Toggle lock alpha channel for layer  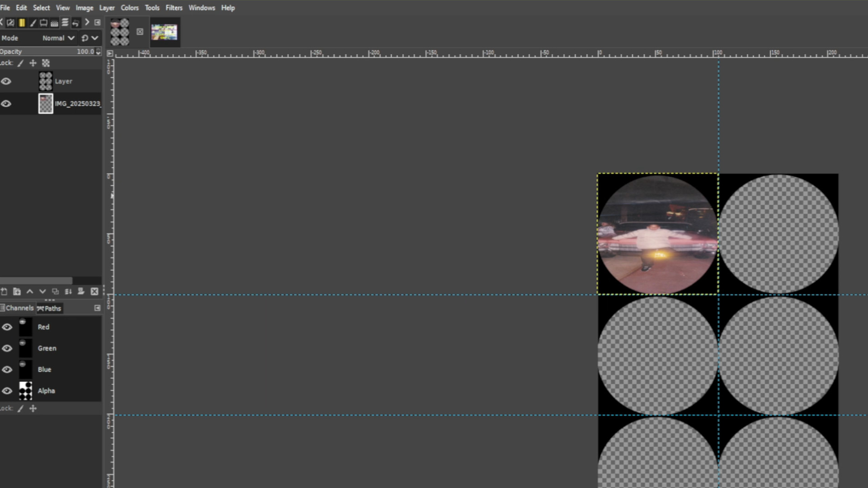pyautogui.click(x=46, y=63)
